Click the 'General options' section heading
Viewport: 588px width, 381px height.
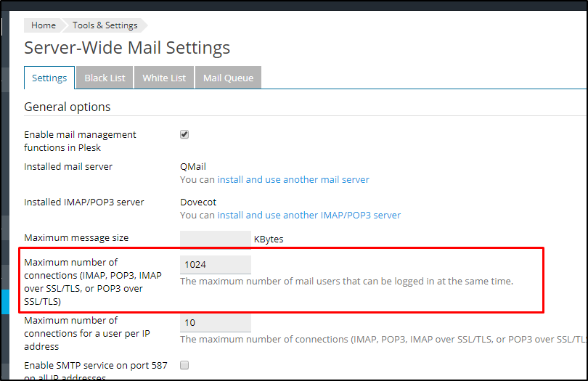pos(68,107)
